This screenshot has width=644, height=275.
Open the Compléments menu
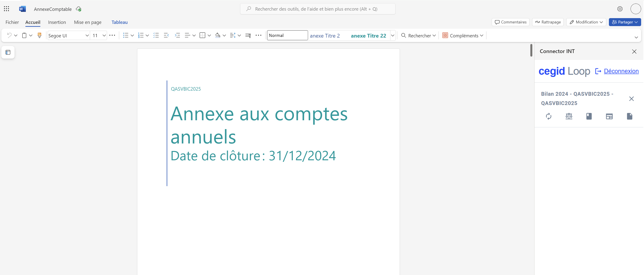tap(463, 36)
